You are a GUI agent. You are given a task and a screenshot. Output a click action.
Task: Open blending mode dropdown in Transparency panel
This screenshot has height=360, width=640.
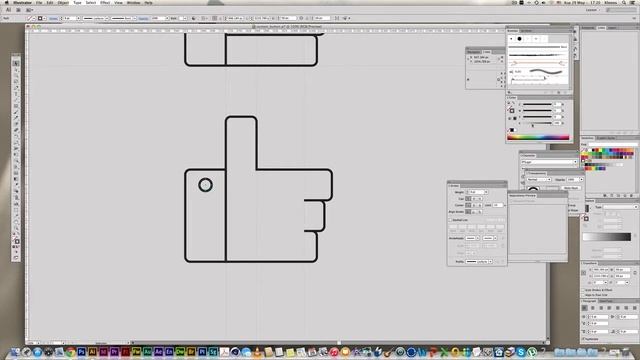tap(539, 179)
